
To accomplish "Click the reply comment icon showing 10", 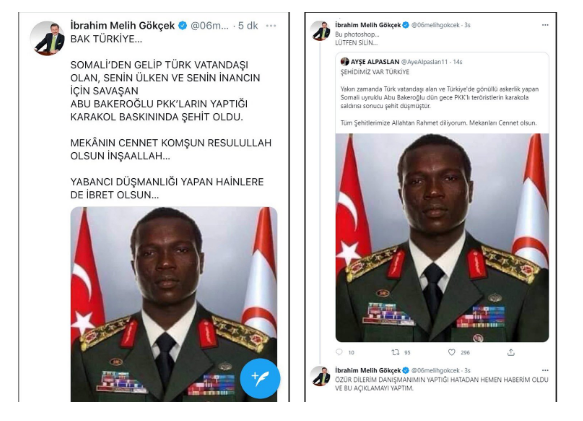I will [x=339, y=352].
